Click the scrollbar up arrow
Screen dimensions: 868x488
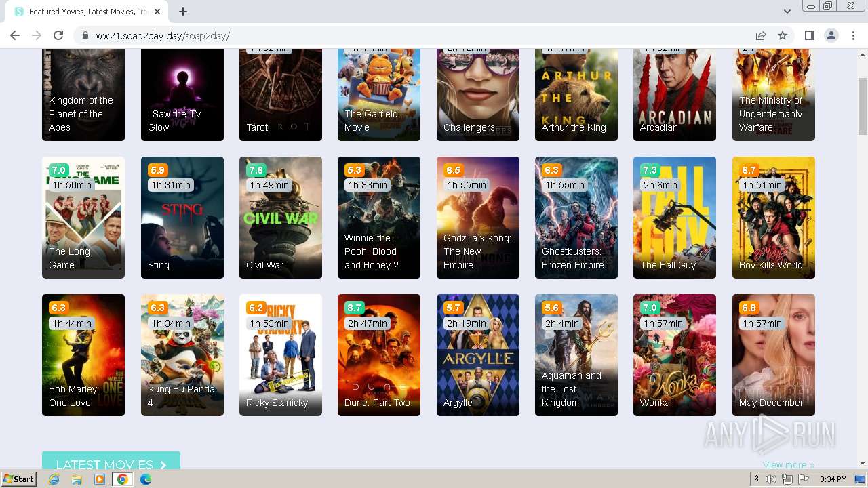862,54
